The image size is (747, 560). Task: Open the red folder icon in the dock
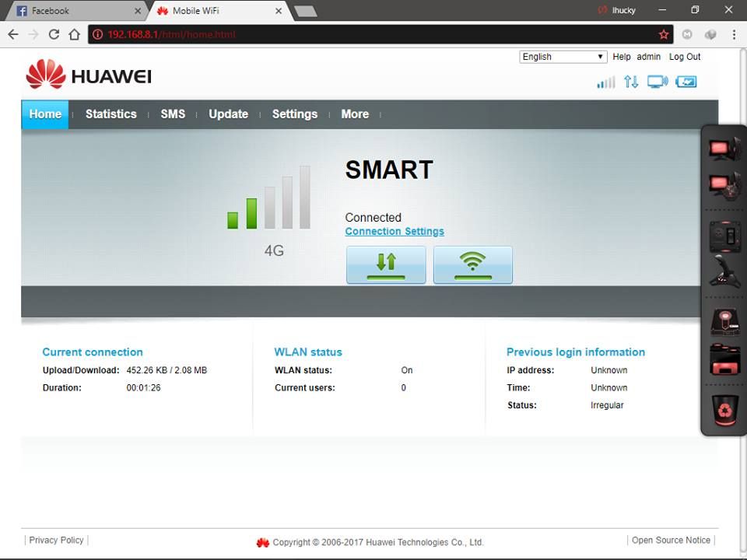(724, 359)
